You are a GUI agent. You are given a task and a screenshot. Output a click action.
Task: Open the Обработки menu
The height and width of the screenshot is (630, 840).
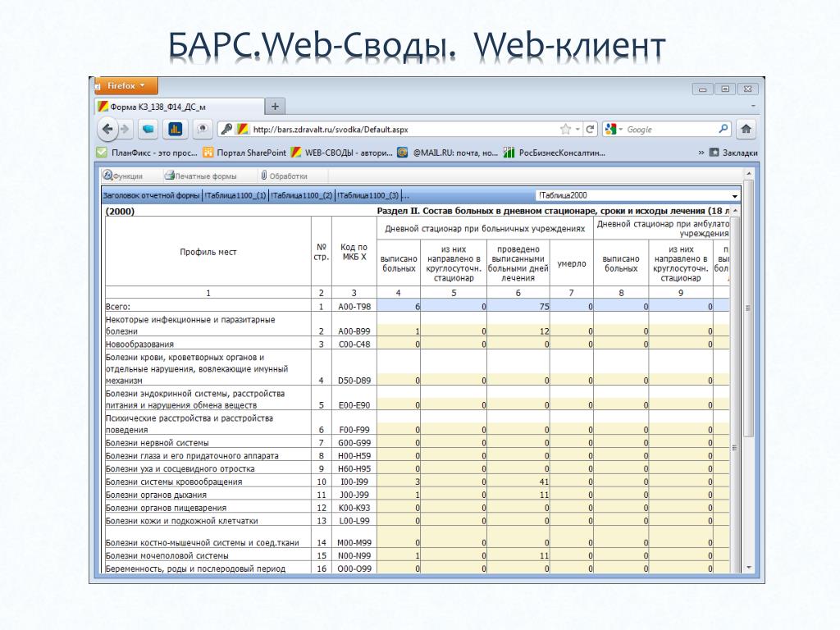click(284, 176)
